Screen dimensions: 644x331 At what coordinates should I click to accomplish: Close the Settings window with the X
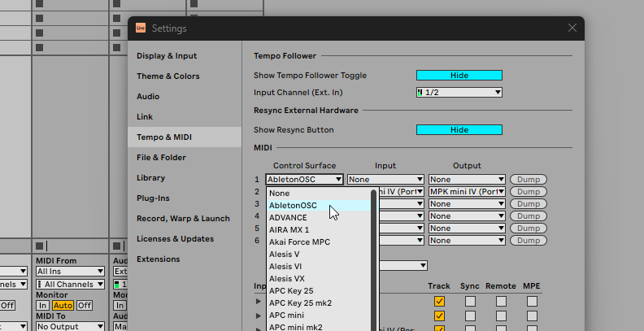(x=572, y=28)
